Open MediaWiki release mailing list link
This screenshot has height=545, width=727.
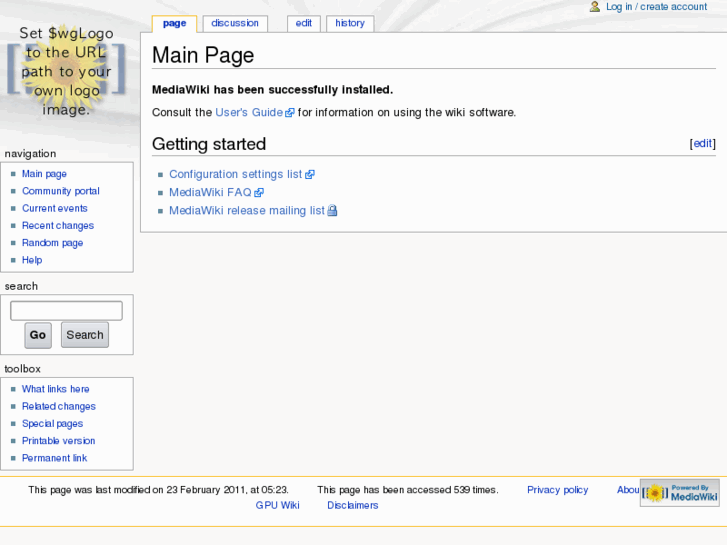[x=247, y=211]
